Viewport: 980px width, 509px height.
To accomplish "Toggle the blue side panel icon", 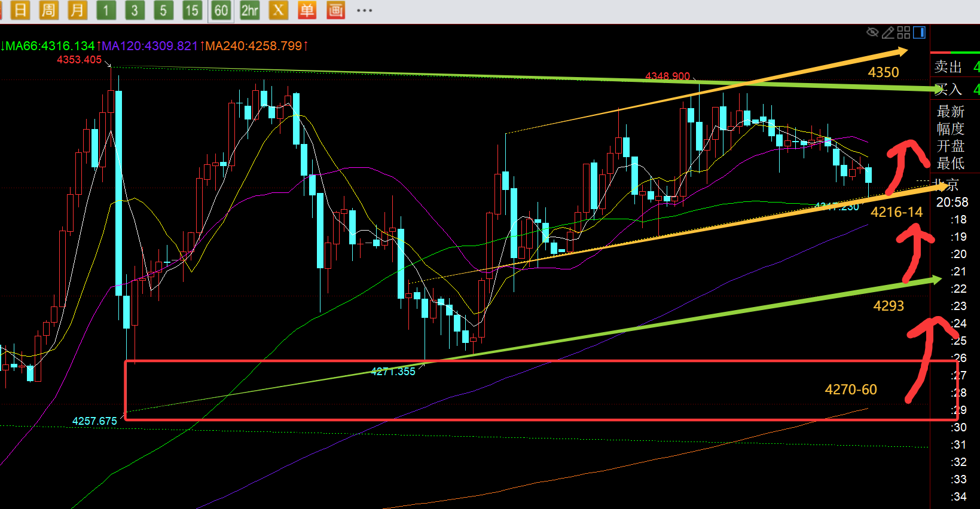I will coord(919,32).
